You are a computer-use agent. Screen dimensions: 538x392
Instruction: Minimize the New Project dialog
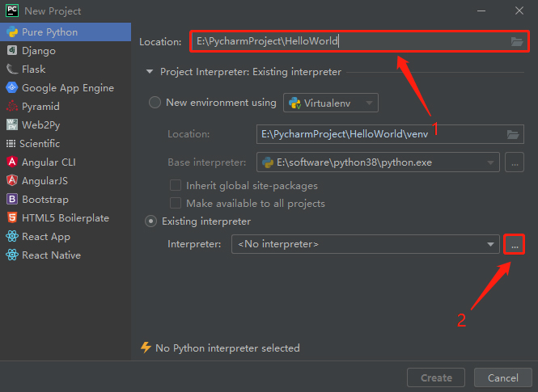click(x=481, y=11)
